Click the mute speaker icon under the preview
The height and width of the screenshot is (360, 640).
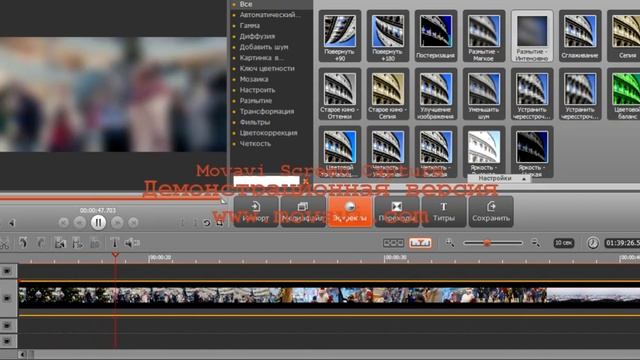(x=11, y=223)
